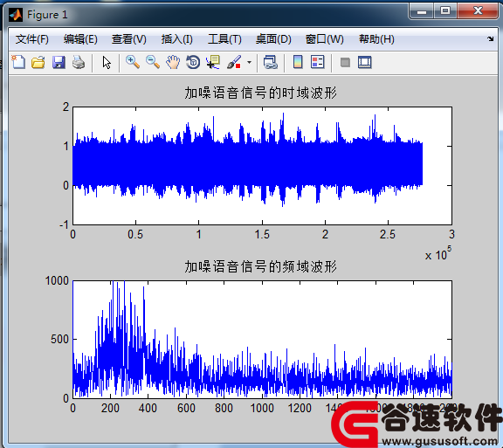Click the Hide Plot Tools icon
The width and height of the screenshot is (503, 448).
345,62
